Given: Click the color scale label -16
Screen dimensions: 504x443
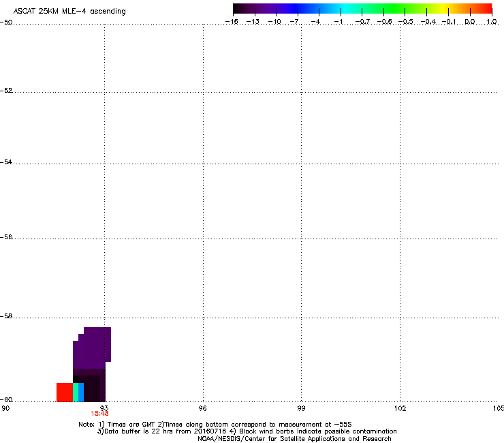Looking at the screenshot, I should pyautogui.click(x=232, y=22).
